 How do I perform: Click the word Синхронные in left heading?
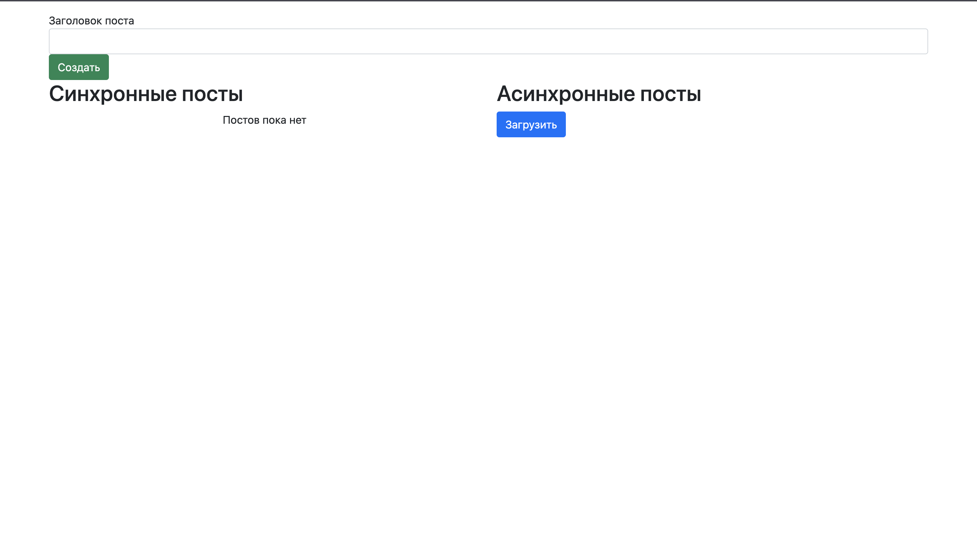[x=113, y=94]
